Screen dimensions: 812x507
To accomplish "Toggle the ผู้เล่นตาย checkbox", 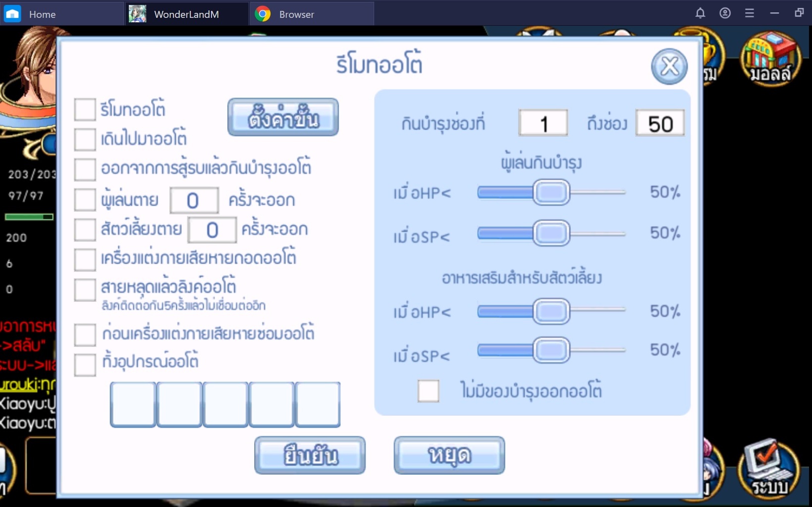I will tap(85, 200).
